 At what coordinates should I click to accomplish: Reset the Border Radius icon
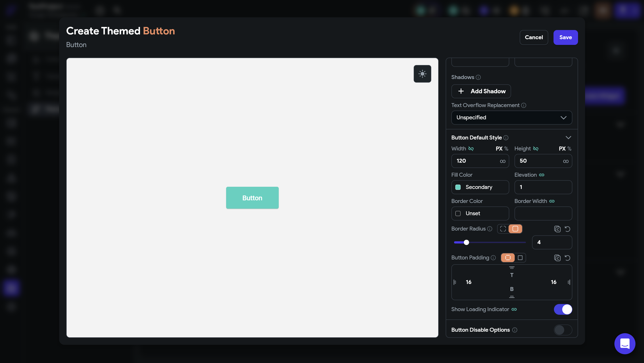pos(568,229)
